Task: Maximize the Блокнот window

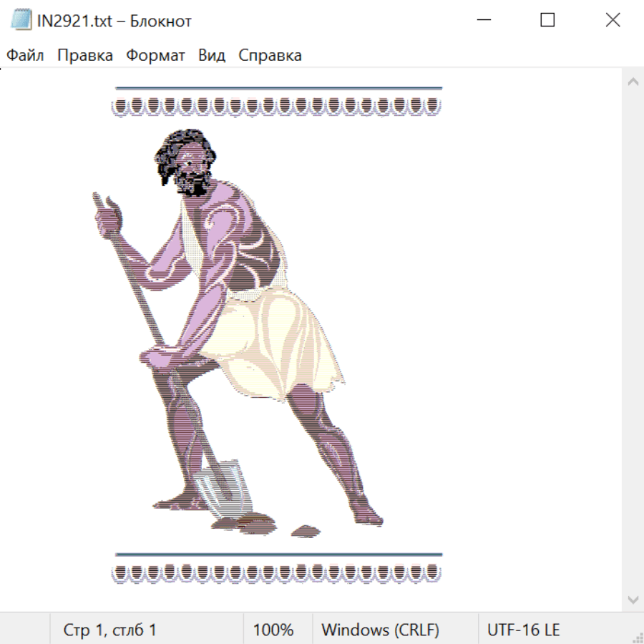Action: (547, 20)
